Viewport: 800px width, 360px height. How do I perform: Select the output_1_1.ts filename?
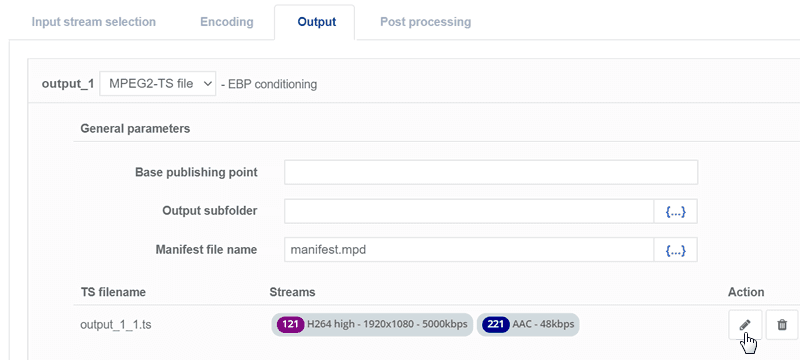point(116,325)
